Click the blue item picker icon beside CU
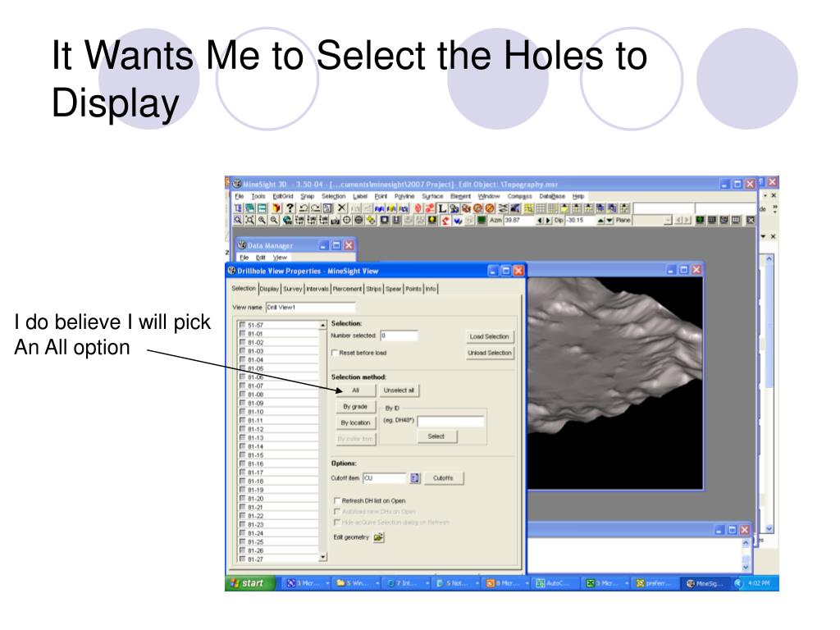The height and width of the screenshot is (630, 840). (414, 478)
